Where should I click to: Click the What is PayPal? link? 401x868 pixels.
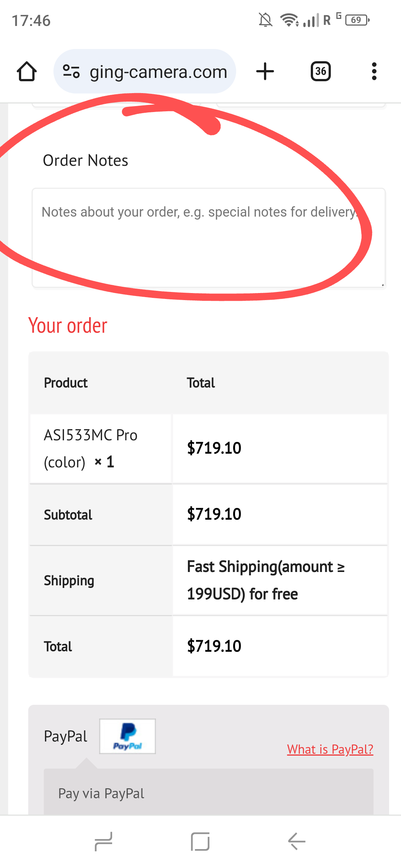coord(330,749)
